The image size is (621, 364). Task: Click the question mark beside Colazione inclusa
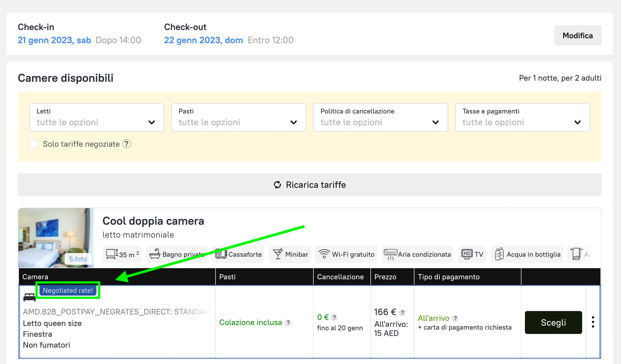pyautogui.click(x=288, y=323)
